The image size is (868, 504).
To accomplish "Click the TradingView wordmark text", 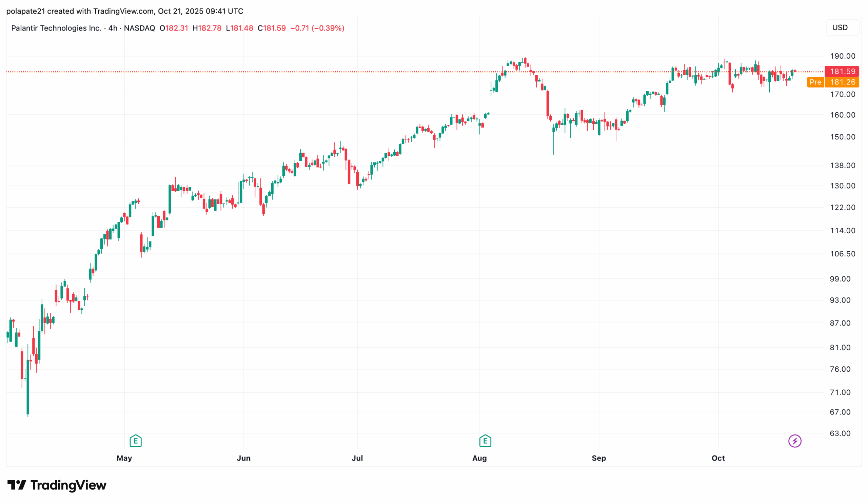I will point(68,485).
